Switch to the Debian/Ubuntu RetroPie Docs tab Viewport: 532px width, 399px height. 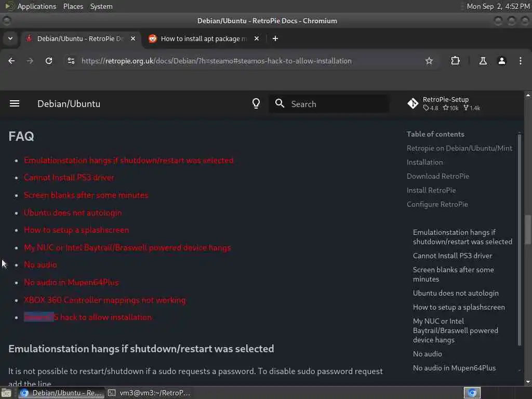[79, 38]
